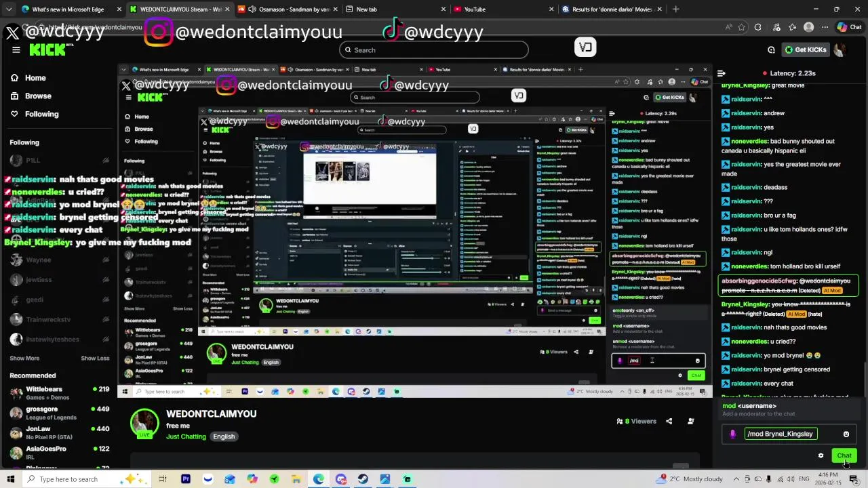Open the Favorites list icon
Viewport: 868px width, 488px height.
click(792, 27)
